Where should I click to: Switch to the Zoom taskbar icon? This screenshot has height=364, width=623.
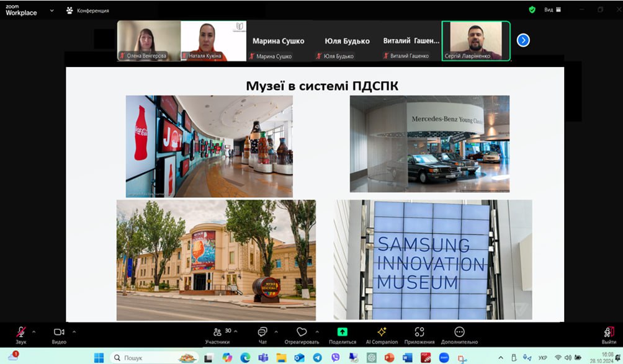tap(444, 358)
